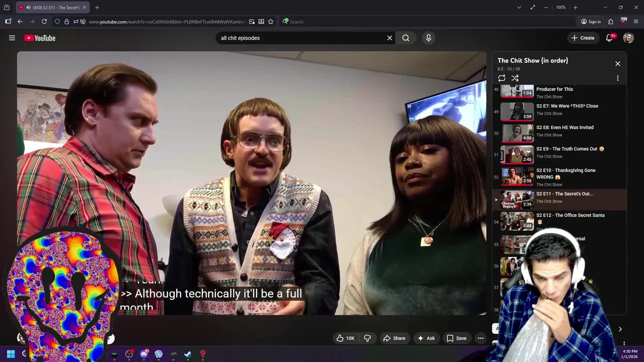The image size is (644, 362).
Task: Open the Ask AI button
Action: (x=426, y=338)
